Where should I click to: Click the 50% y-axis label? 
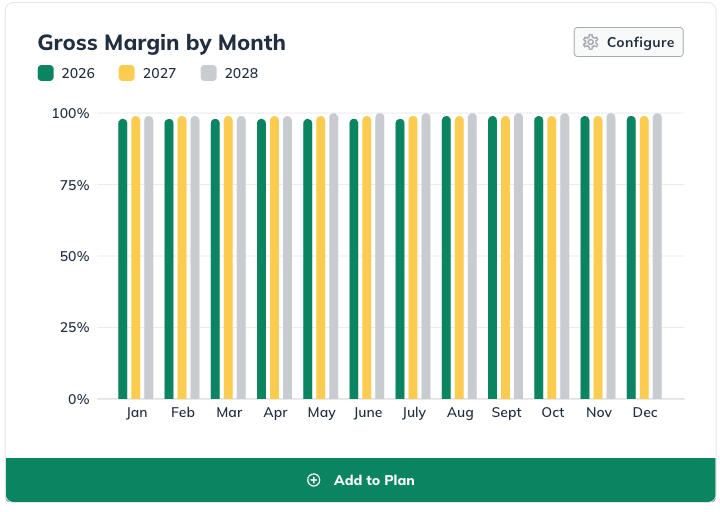(74, 256)
